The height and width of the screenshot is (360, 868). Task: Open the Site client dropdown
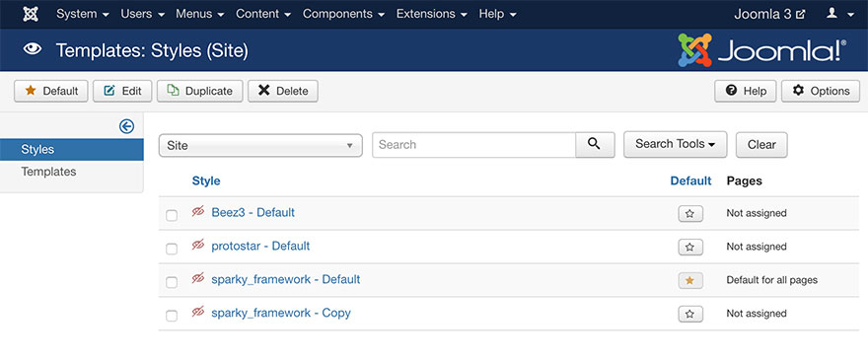tap(260, 146)
